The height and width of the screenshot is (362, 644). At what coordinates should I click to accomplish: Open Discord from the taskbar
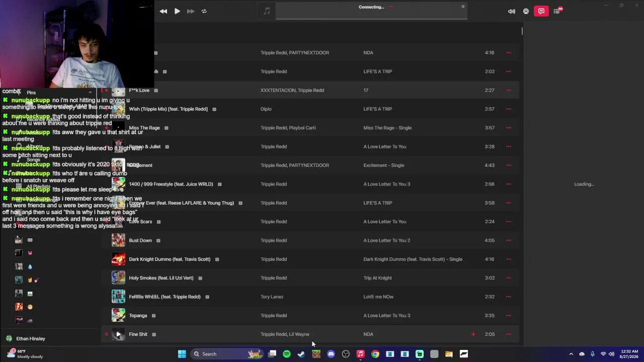point(331,354)
